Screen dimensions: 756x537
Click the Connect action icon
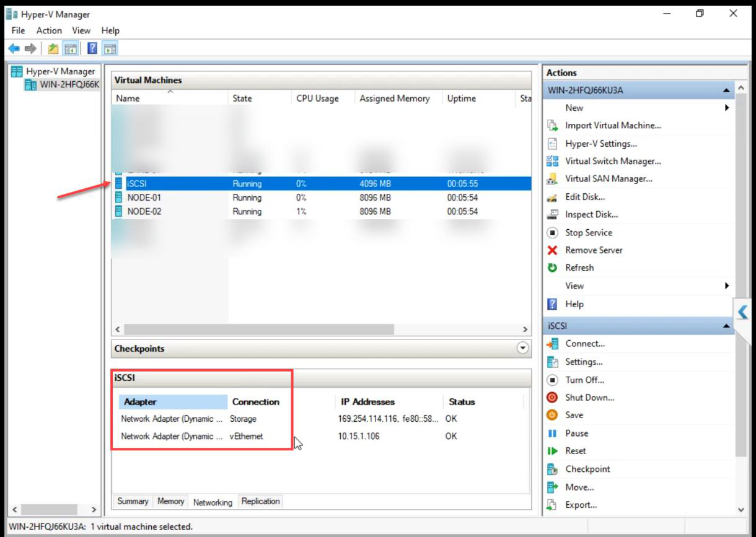coord(552,344)
